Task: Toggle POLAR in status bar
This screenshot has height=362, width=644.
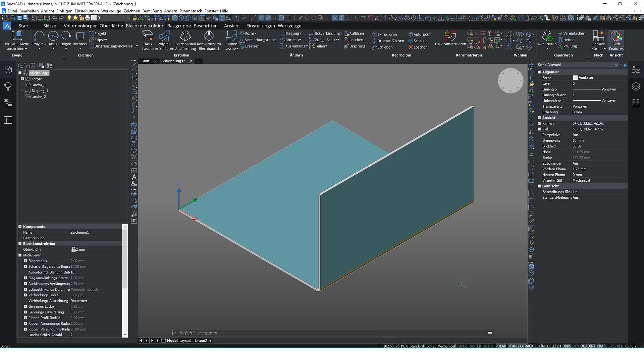Action: coord(501,346)
